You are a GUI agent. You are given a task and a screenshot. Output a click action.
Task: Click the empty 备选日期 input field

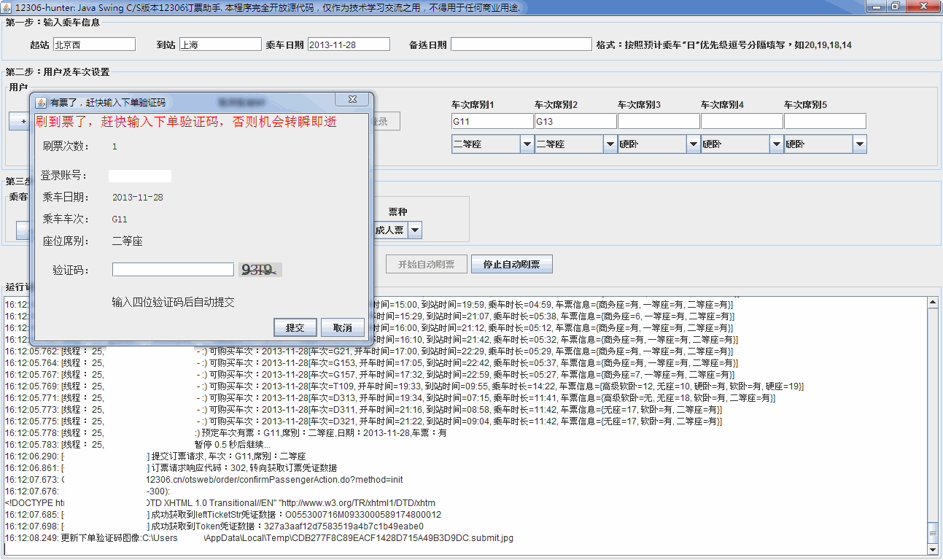coord(521,44)
